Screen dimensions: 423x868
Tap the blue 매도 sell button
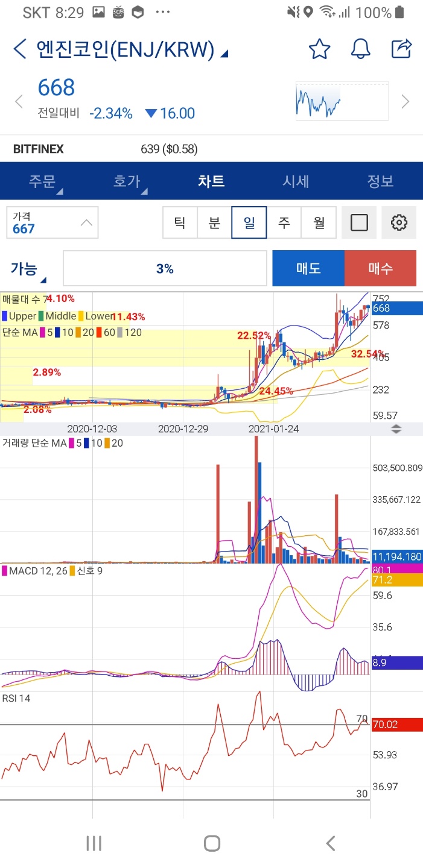[308, 268]
